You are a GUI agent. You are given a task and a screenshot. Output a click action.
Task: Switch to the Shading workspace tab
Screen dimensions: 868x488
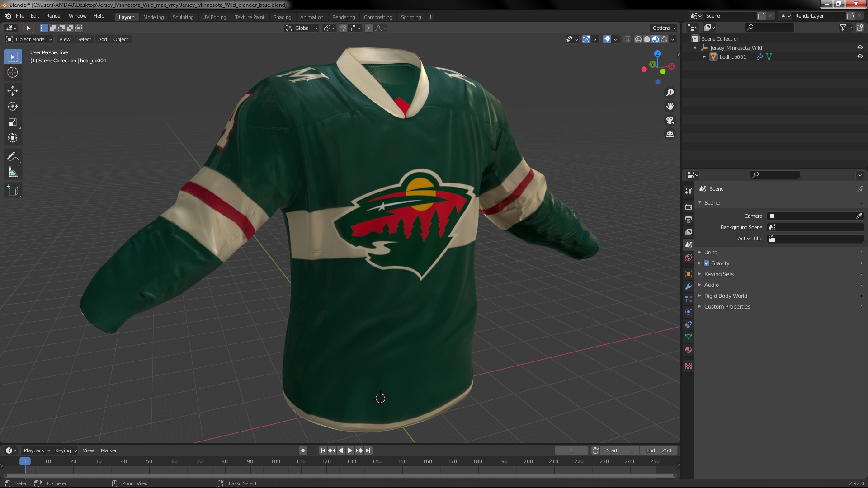282,17
